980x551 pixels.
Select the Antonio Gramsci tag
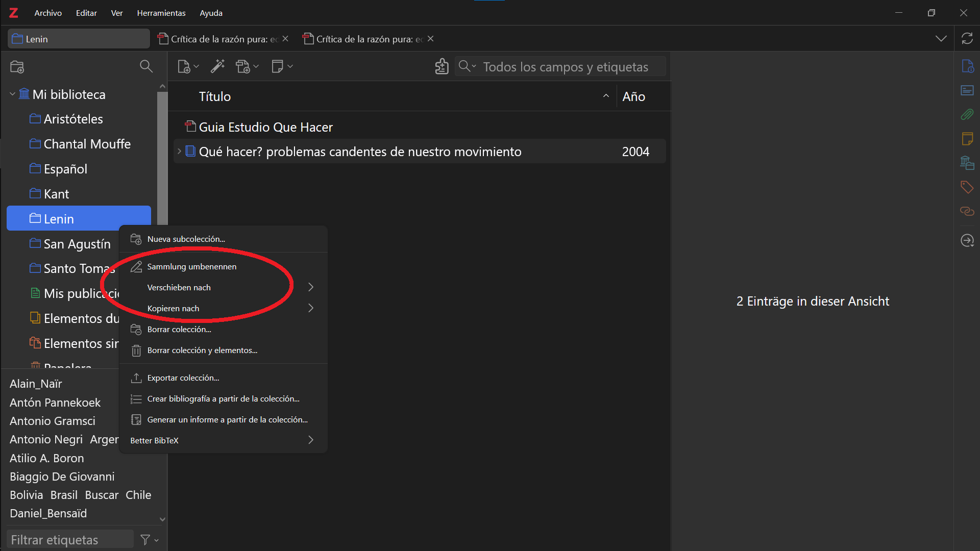53,421
